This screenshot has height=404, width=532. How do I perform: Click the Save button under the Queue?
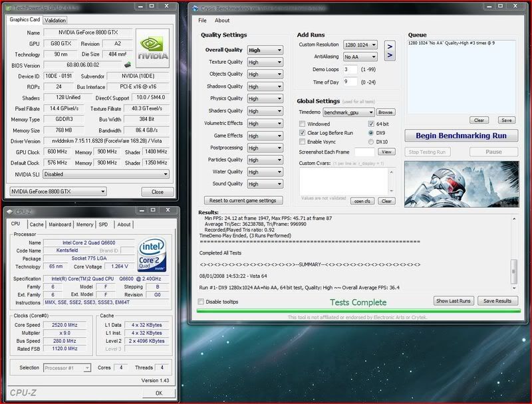click(x=507, y=120)
